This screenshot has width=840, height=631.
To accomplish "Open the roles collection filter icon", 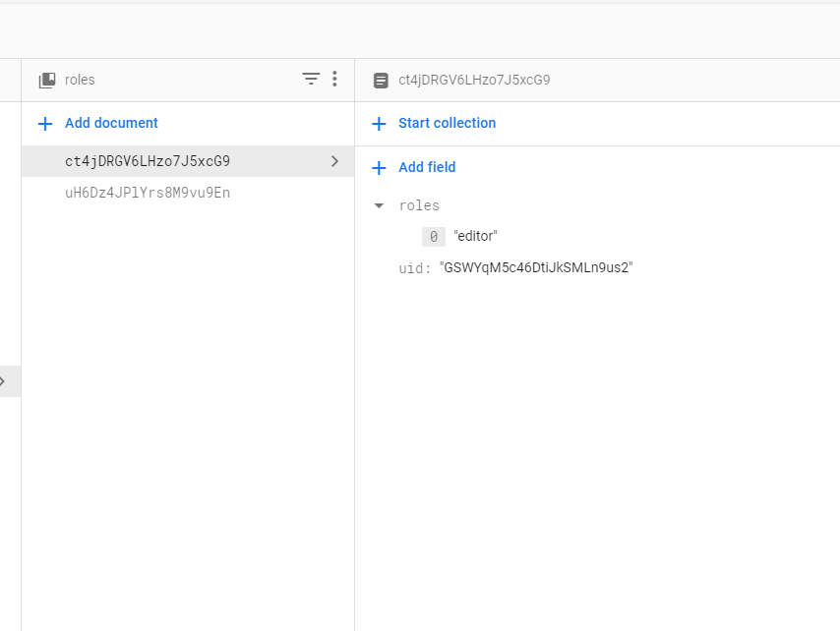I will point(311,80).
